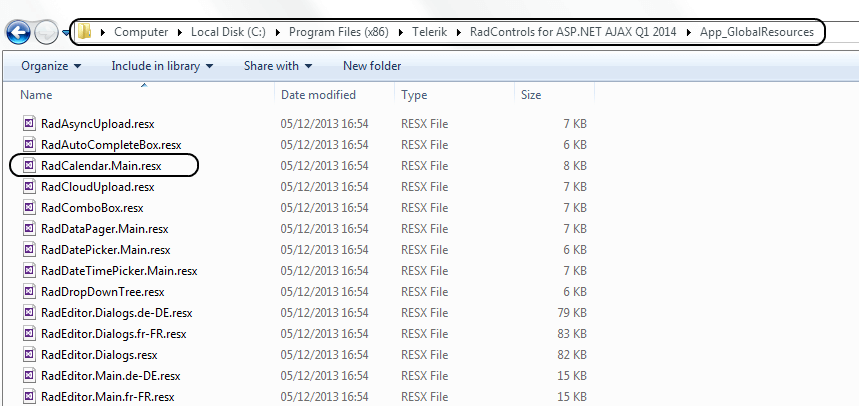Click the 8 KB size value

[x=575, y=165]
